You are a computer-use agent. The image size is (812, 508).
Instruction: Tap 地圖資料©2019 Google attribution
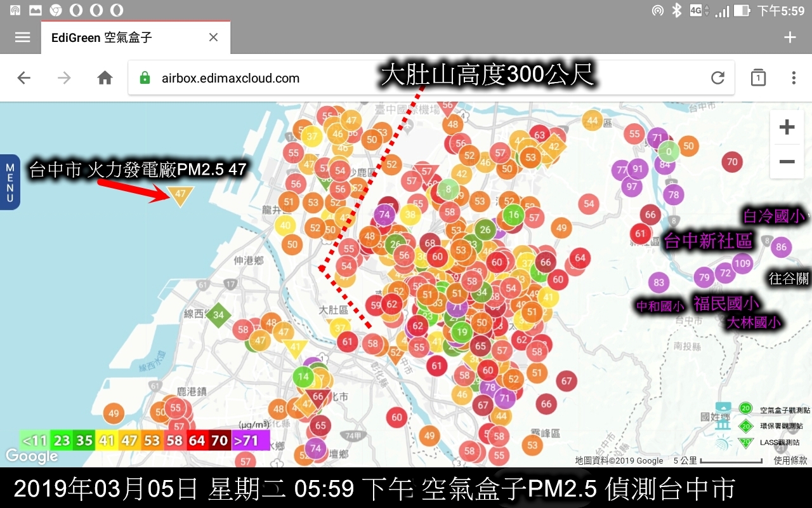point(619,461)
